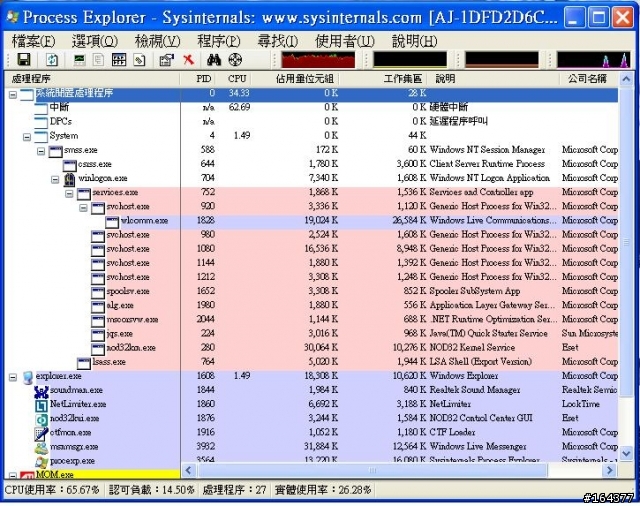Click the Properties toolbar icon
The height and width of the screenshot is (506, 640).
point(167,60)
